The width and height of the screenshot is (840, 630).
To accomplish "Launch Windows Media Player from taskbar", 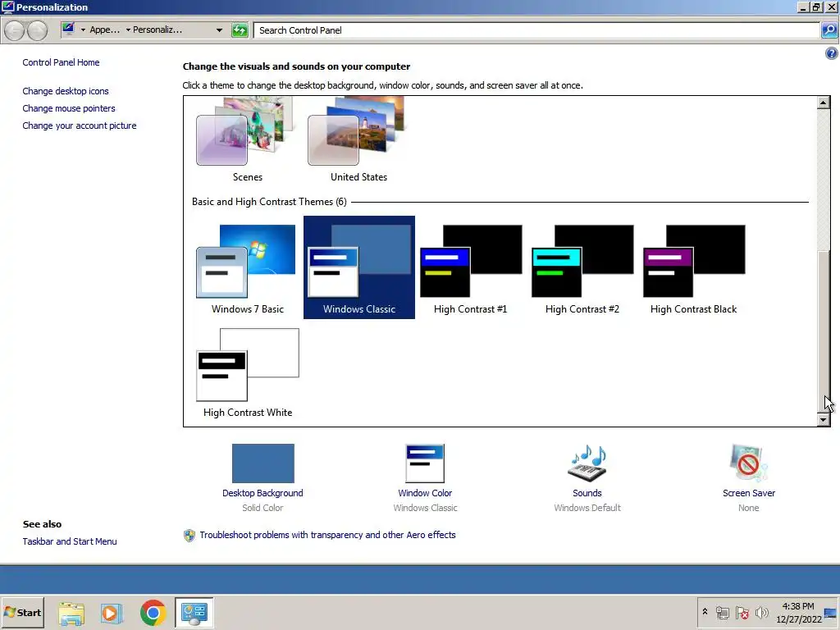I will coord(112,613).
